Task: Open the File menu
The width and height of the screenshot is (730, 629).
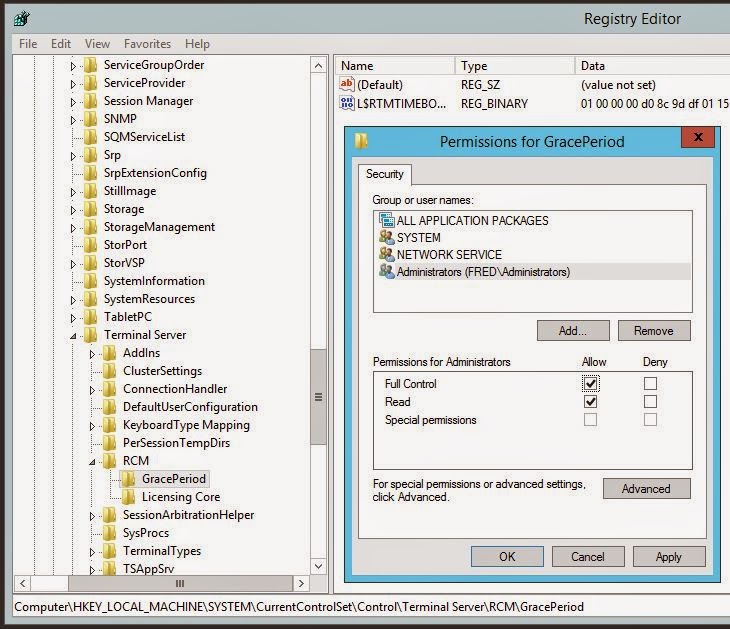Action: click(x=28, y=44)
